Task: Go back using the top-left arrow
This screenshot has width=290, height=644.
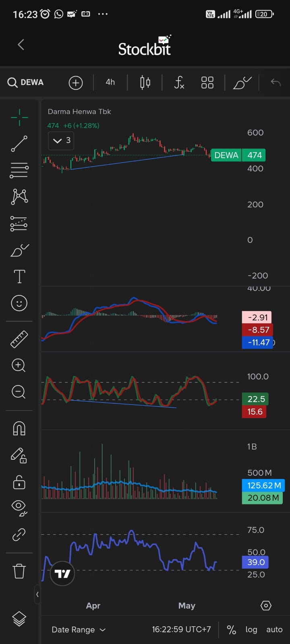Action: pos(21,45)
